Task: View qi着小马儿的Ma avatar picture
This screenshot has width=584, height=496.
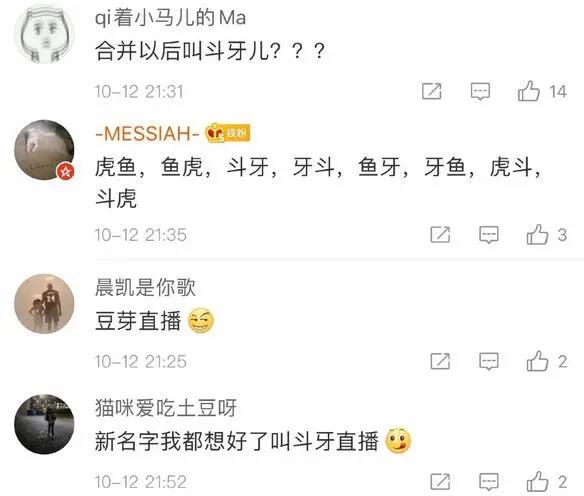Action: tap(44, 34)
